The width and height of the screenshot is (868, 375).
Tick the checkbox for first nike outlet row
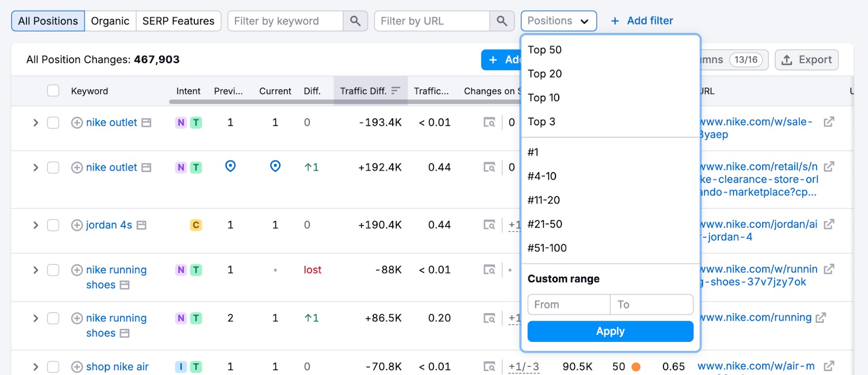53,123
